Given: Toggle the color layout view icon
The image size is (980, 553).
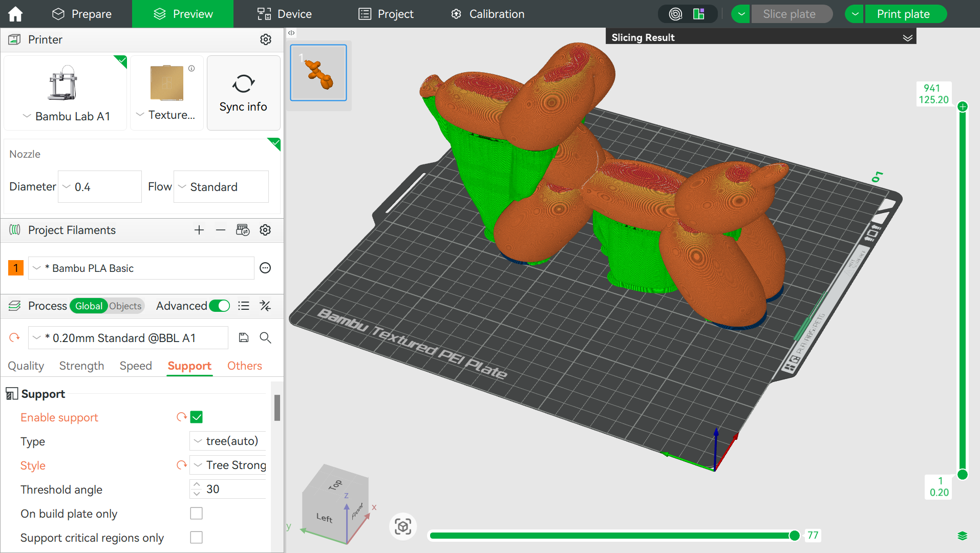Looking at the screenshot, I should pos(699,14).
